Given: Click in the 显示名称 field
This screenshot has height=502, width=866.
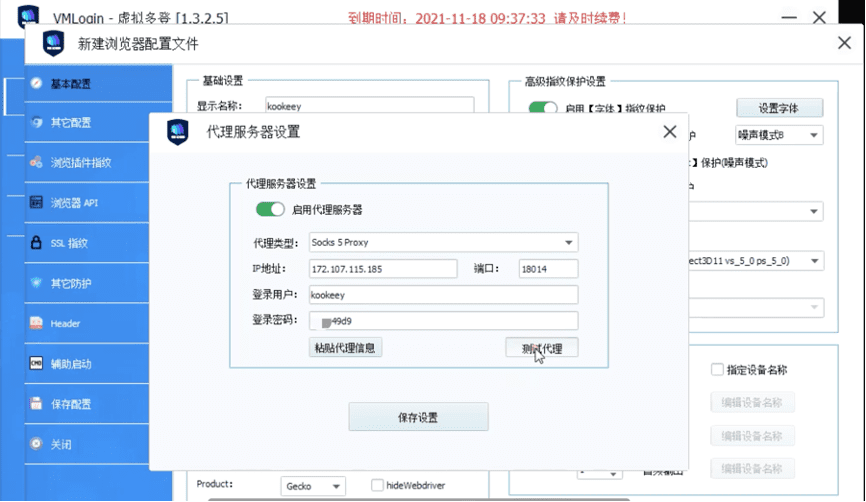Looking at the screenshot, I should (369, 105).
